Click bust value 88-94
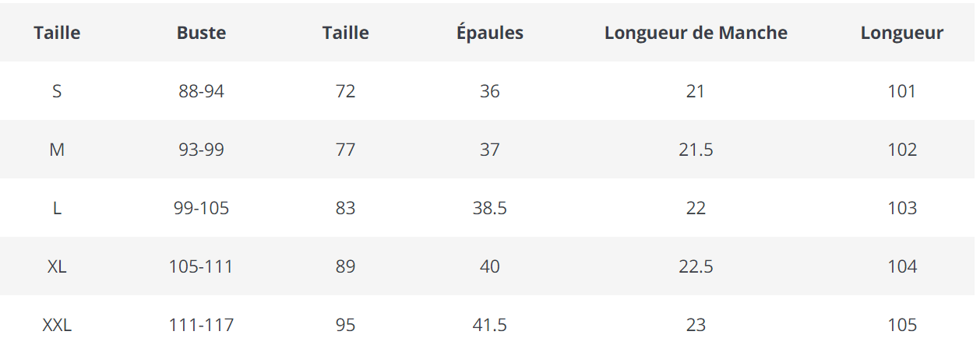Viewport: 980px width, 349px height. click(x=201, y=91)
